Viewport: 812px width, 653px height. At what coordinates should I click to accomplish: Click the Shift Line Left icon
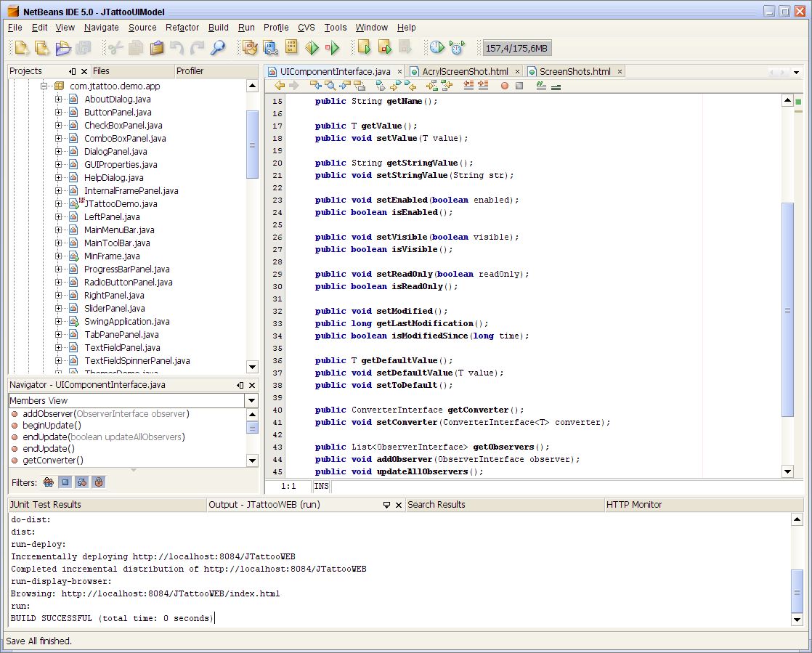pos(468,86)
